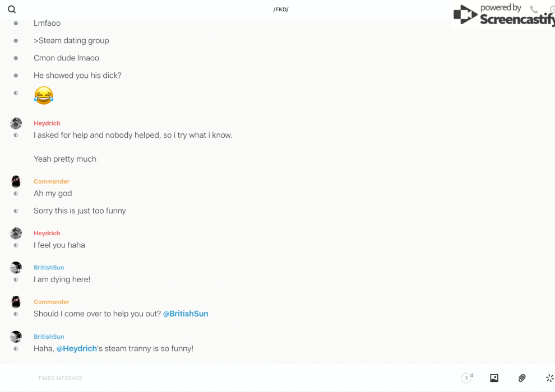555x392 pixels.
Task: Click Heydrich's avatar above "I asked for help"
Action: pos(16,123)
